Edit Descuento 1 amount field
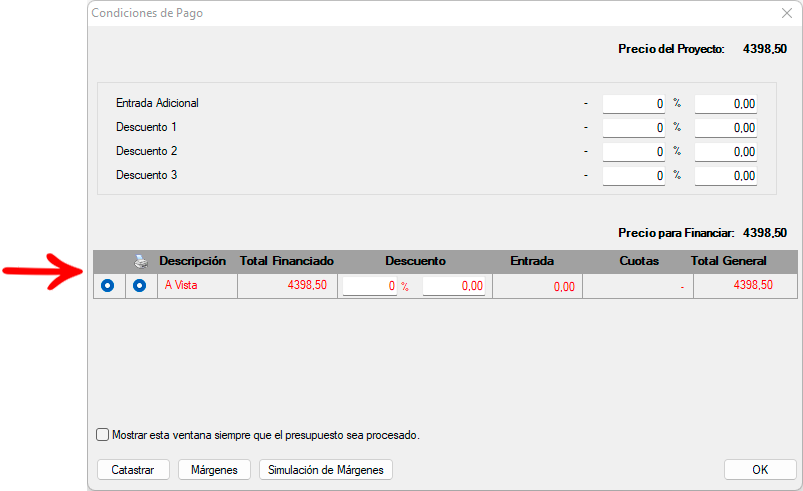This screenshot has width=803, height=491. pyautogui.click(x=726, y=128)
